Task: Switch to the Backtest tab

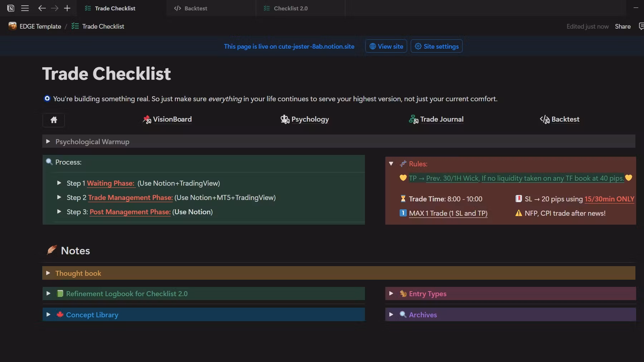Action: click(x=195, y=8)
